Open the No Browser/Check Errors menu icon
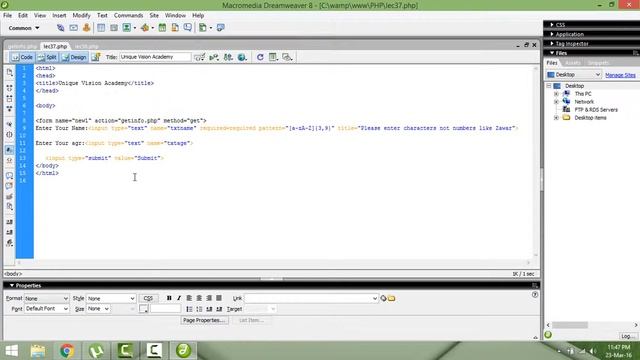This screenshot has height=360, width=640. [x=200, y=57]
